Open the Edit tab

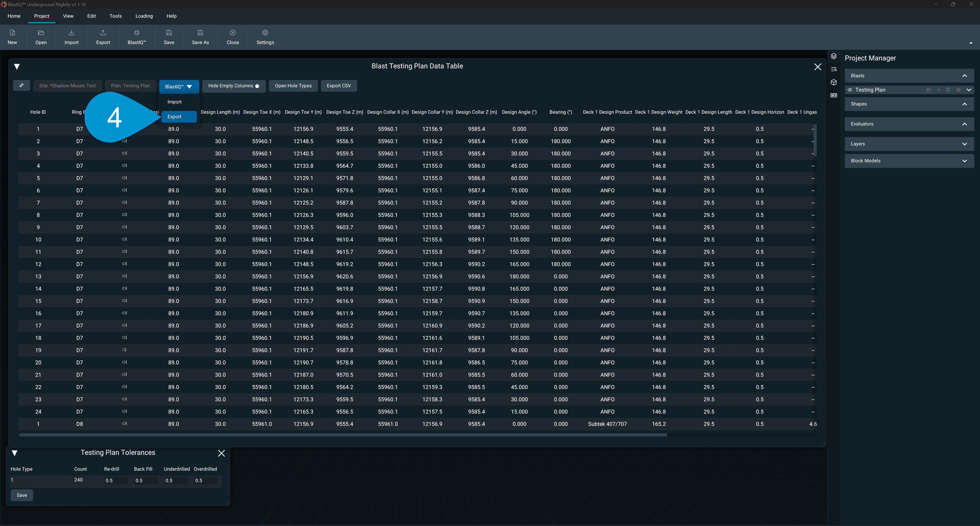[91, 16]
